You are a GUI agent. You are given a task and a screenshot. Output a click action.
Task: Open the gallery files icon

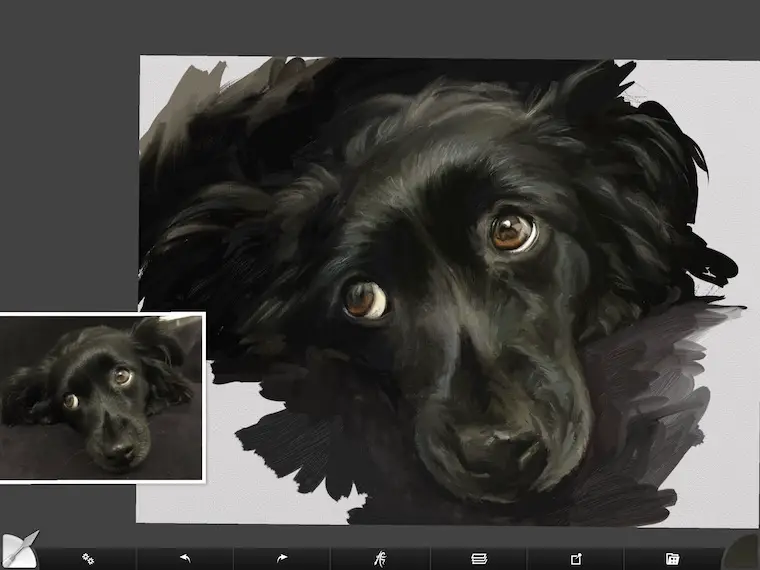pos(672,558)
